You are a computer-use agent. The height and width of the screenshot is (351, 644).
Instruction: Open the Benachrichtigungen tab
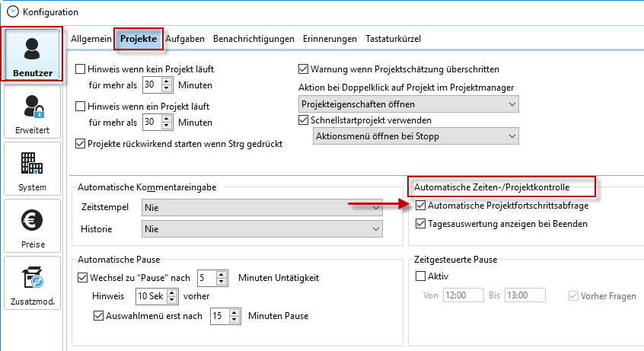[253, 38]
